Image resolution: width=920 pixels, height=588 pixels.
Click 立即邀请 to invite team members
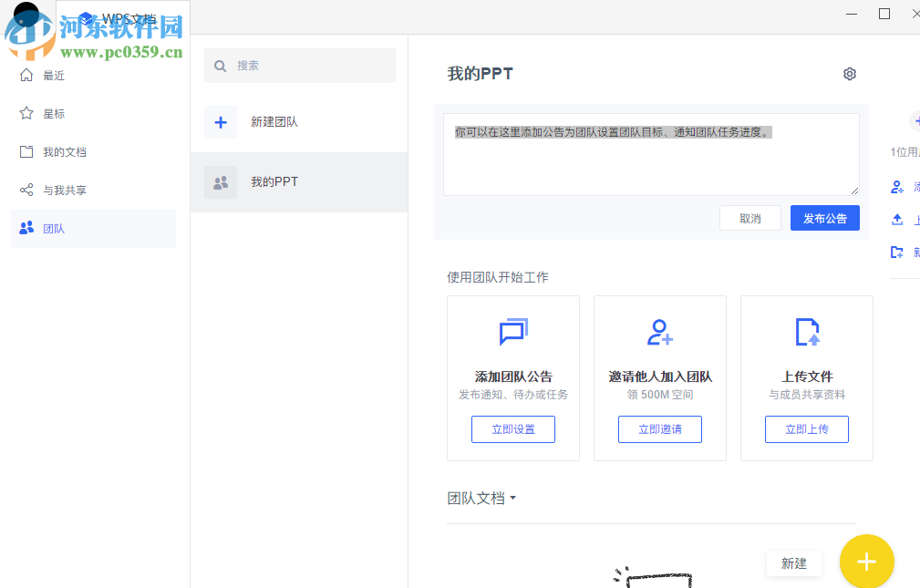tap(659, 428)
